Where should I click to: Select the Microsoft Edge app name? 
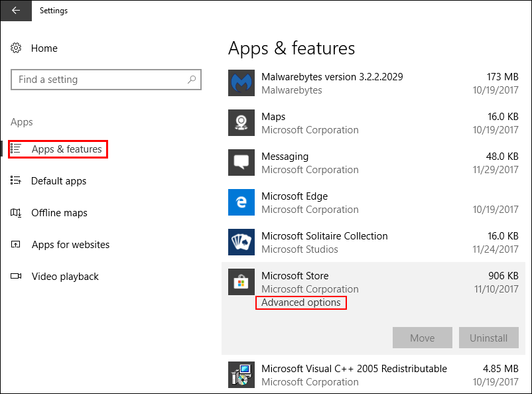[295, 196]
